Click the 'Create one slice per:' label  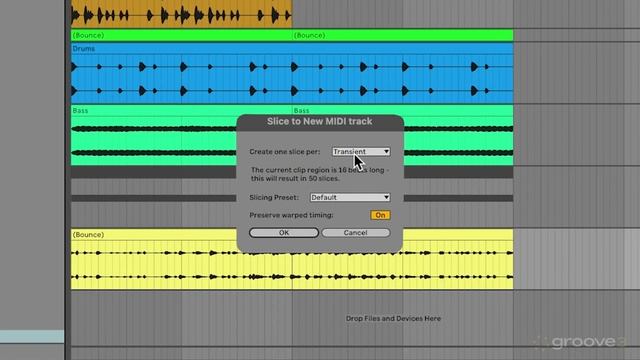pos(284,151)
